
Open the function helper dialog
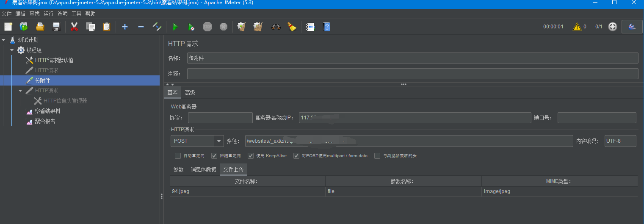pos(310,27)
